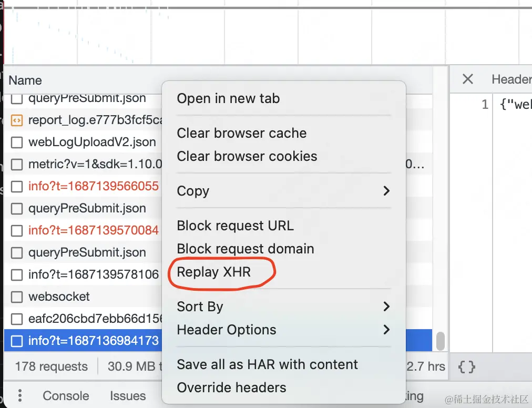Select Open in new tab

pos(228,98)
